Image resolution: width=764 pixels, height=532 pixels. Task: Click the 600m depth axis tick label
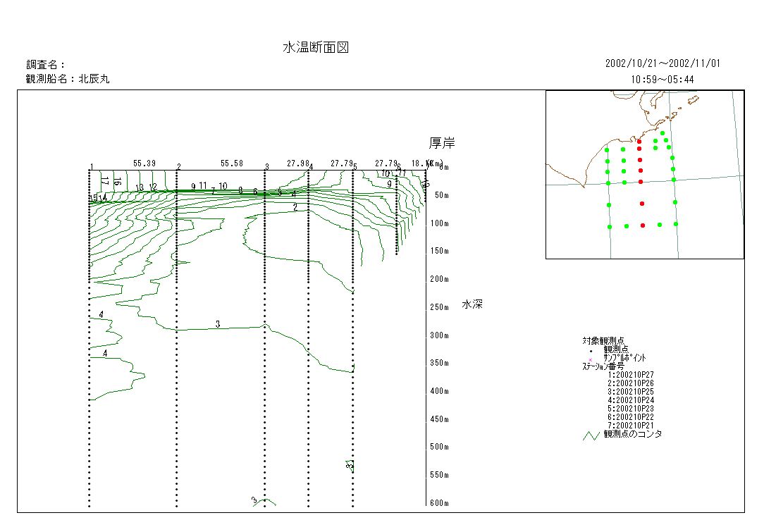click(439, 503)
